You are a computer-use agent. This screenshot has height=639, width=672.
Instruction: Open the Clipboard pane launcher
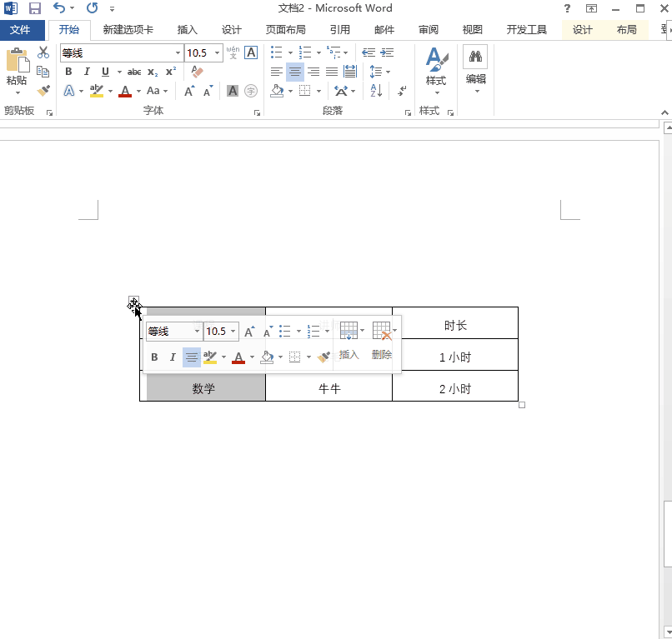49,112
